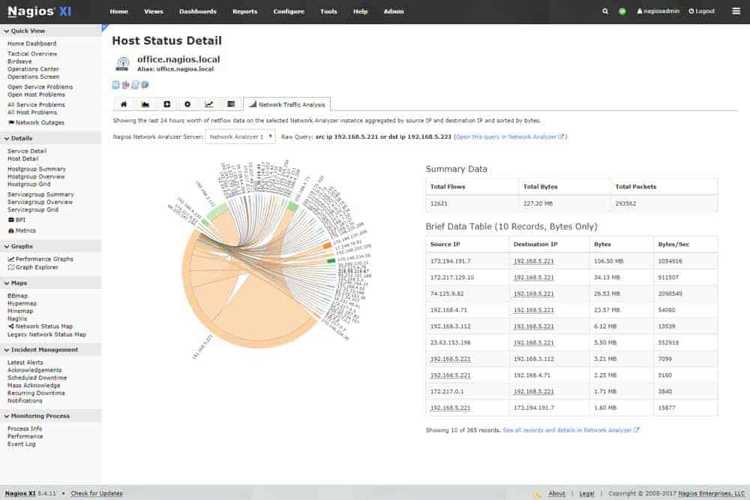
Task: Collapse the Maps sidebar section
Action: coord(50,283)
